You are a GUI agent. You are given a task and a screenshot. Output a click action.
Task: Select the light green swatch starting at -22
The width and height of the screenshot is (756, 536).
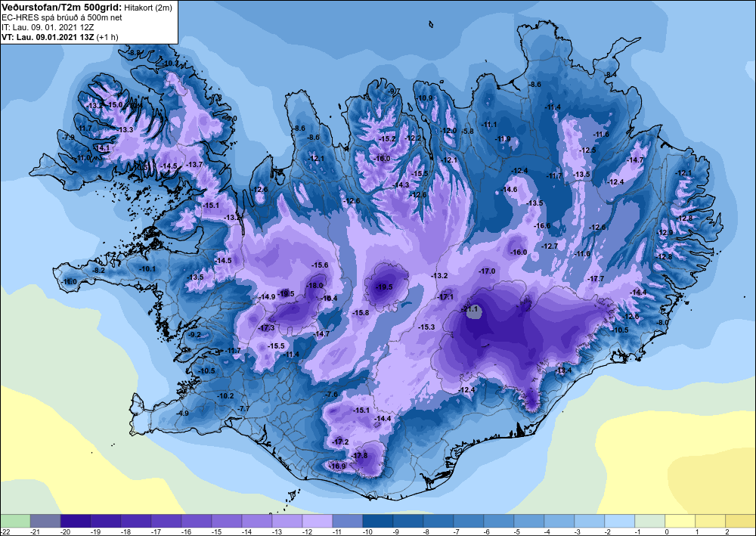pyautogui.click(x=15, y=521)
